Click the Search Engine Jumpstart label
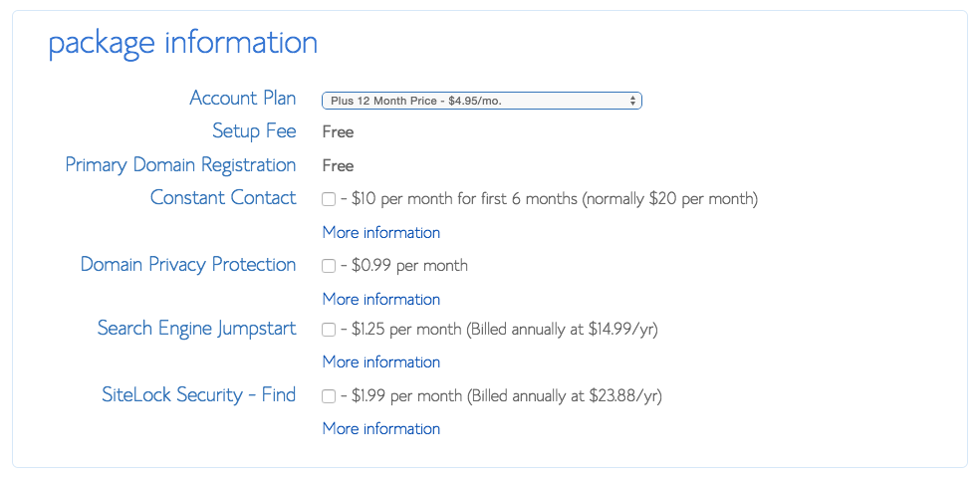This screenshot has height=479, width=980. (x=196, y=328)
